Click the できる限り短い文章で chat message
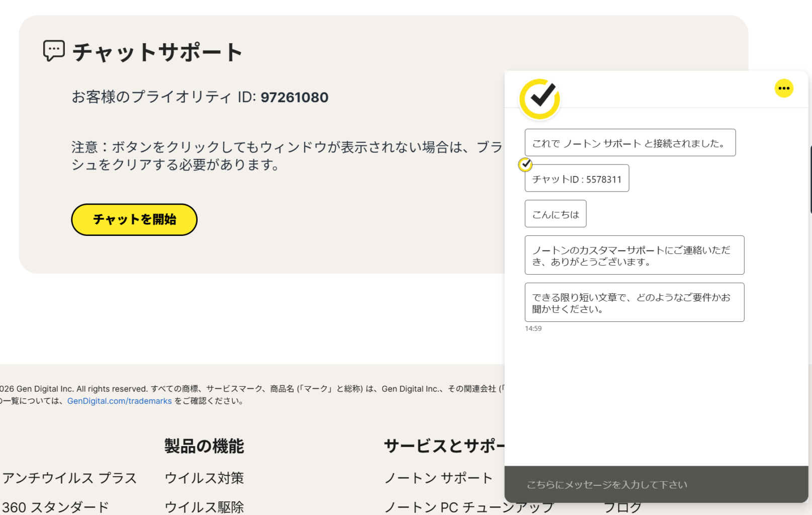 pyautogui.click(x=634, y=303)
